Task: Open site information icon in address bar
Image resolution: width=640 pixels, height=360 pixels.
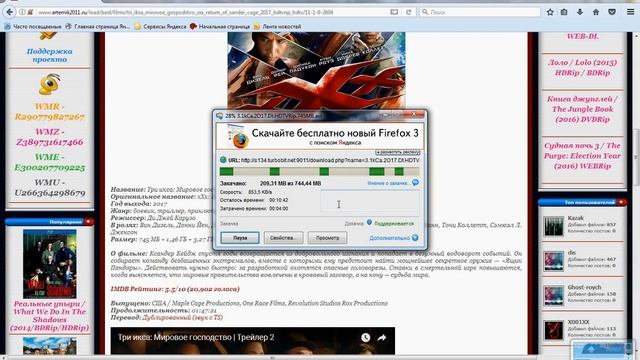Action: click(x=22, y=12)
